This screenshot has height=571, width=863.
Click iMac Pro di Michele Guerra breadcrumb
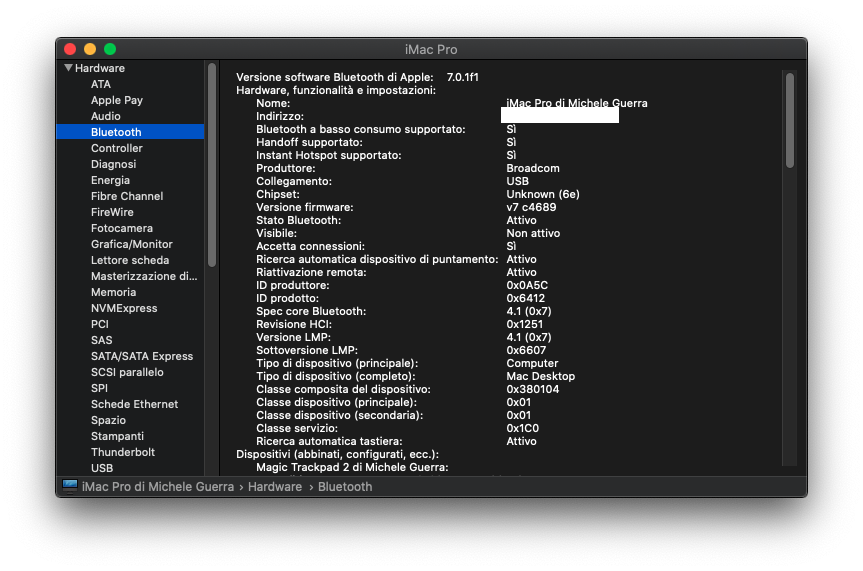coord(158,487)
